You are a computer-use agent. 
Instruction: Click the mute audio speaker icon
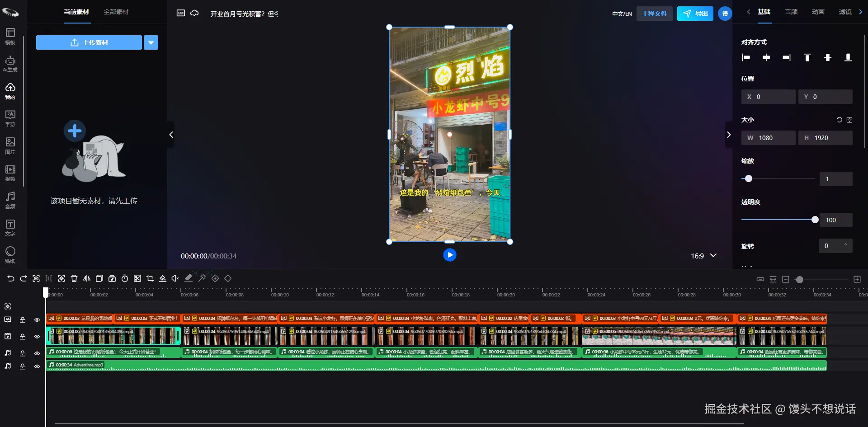[x=175, y=278]
